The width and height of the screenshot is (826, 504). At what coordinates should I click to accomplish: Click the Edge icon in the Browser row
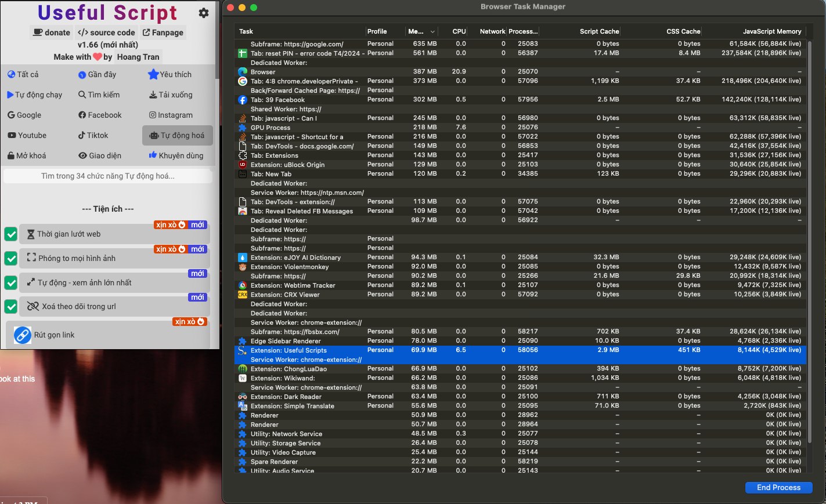[243, 72]
